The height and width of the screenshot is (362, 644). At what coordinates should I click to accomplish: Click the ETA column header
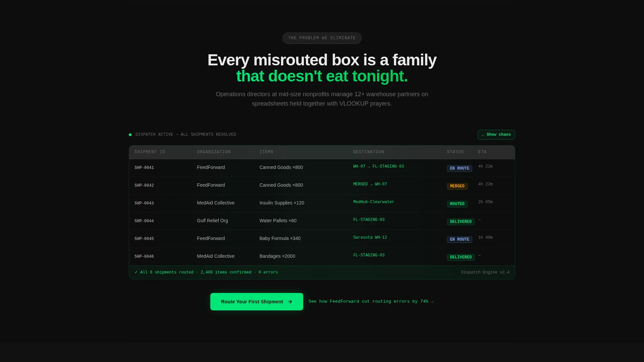pyautogui.click(x=482, y=152)
